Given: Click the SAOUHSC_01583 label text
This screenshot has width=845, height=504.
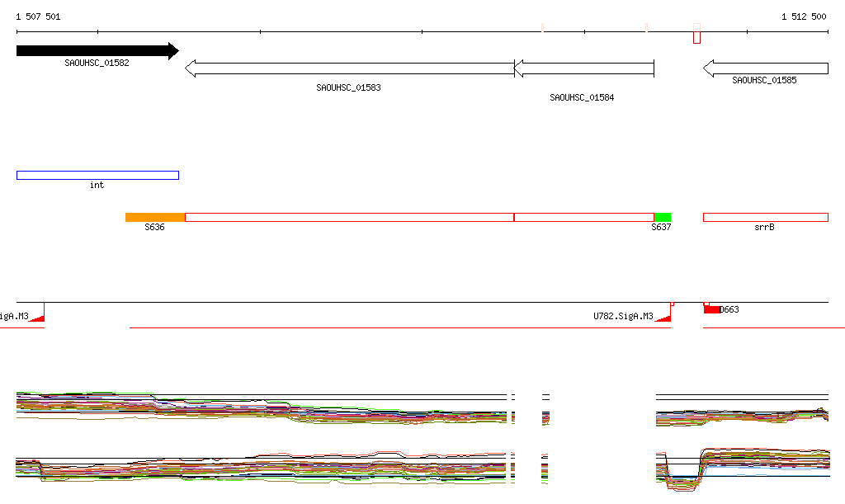Looking at the screenshot, I should coord(349,87).
